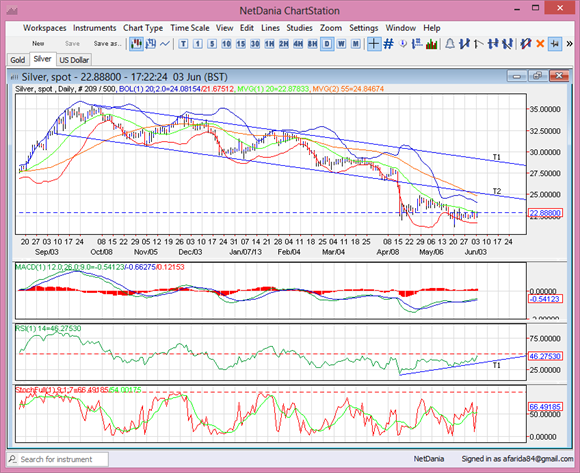Set time scale to 10 minutes

click(226, 44)
